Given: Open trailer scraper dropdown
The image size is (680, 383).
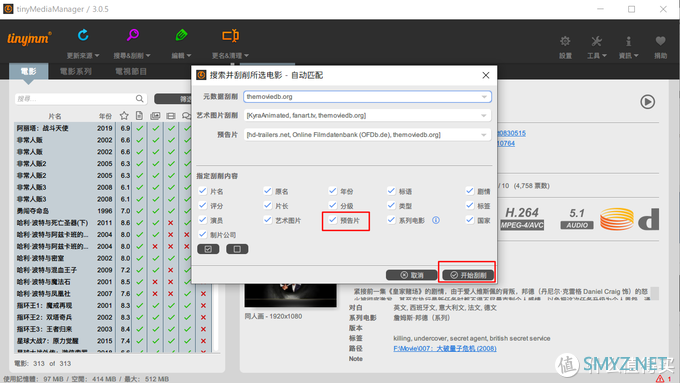Looking at the screenshot, I should 367,135.
